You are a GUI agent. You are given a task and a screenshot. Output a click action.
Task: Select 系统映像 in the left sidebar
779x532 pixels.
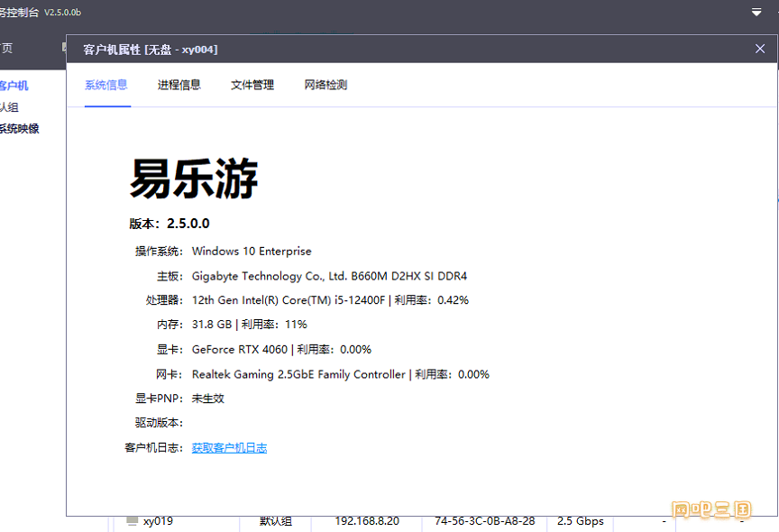pos(19,129)
